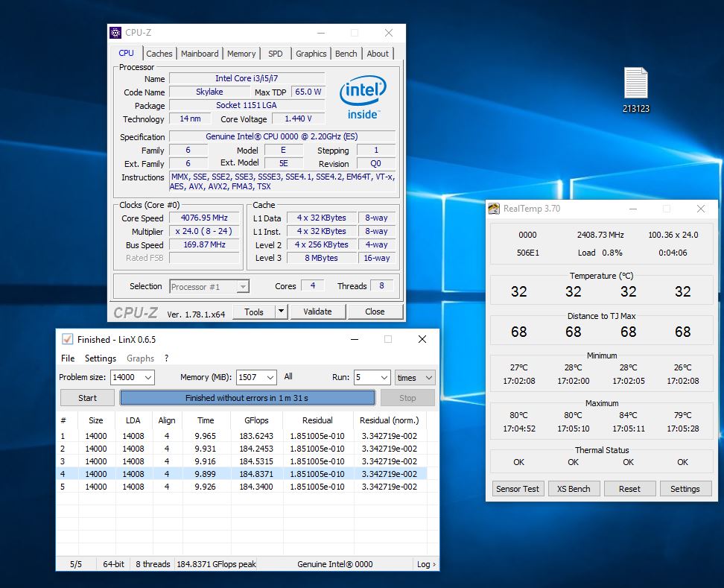Click the 184.8371 GFlops peak status entry
The height and width of the screenshot is (588, 724).
click(x=216, y=564)
